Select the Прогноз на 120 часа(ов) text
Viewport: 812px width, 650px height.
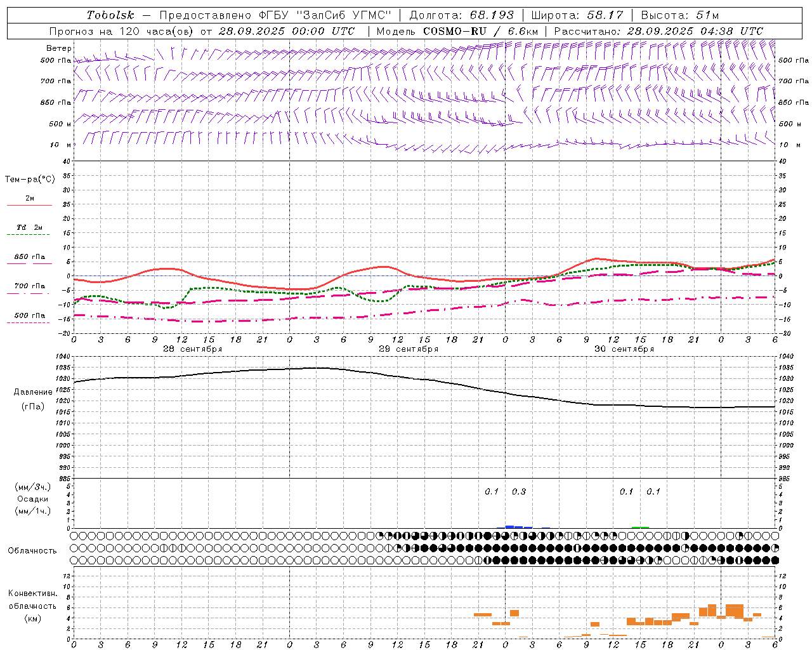pos(122,31)
